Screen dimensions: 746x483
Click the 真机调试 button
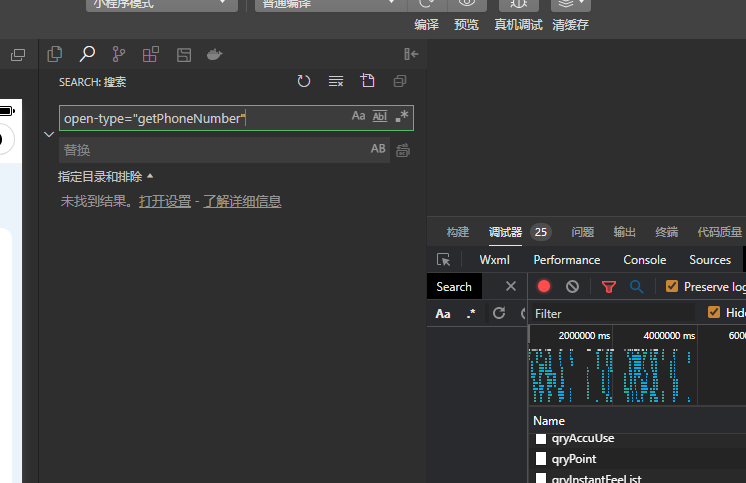point(519,25)
